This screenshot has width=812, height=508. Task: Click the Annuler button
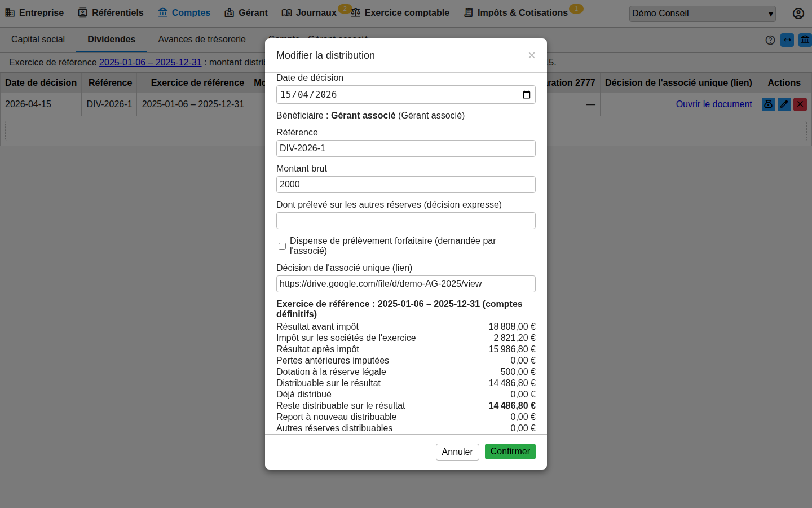point(457,452)
